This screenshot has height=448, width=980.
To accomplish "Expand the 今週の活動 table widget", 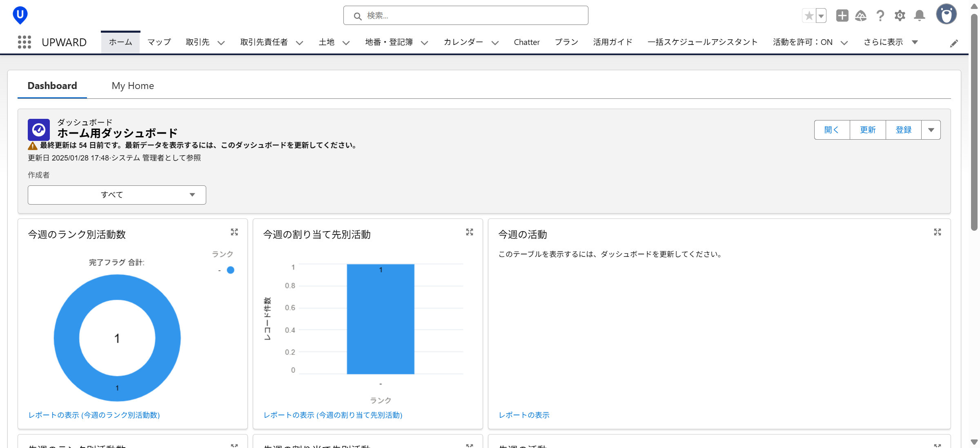I will 938,232.
